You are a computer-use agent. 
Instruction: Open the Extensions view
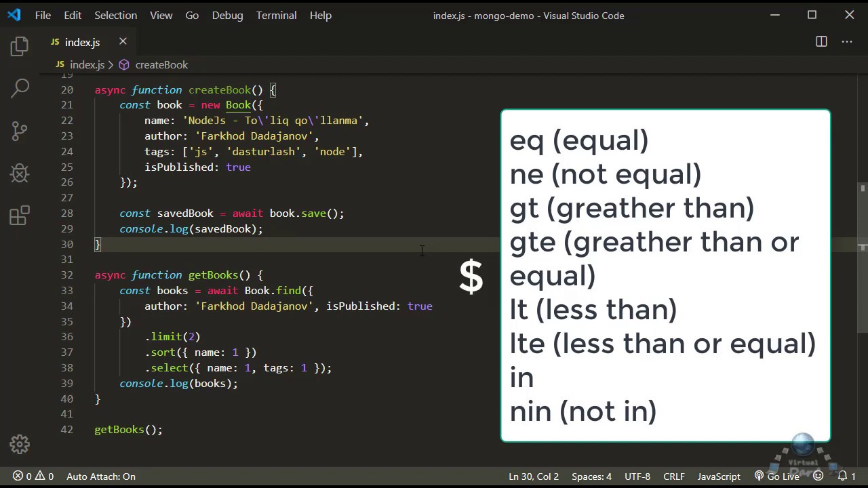click(x=20, y=216)
